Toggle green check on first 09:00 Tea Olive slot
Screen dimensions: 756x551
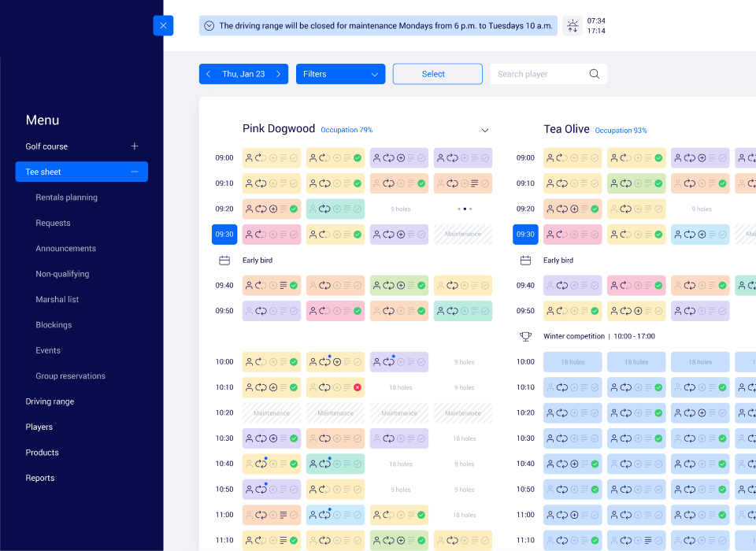tap(594, 157)
